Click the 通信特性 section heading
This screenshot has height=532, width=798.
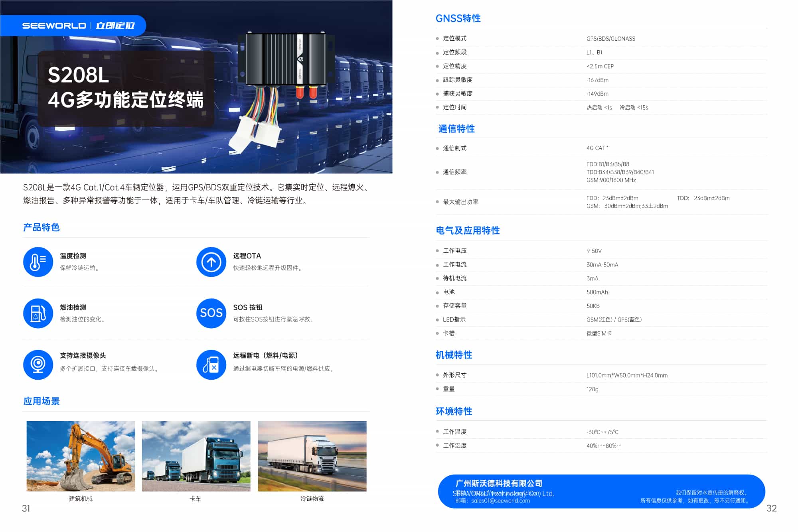tap(456, 129)
